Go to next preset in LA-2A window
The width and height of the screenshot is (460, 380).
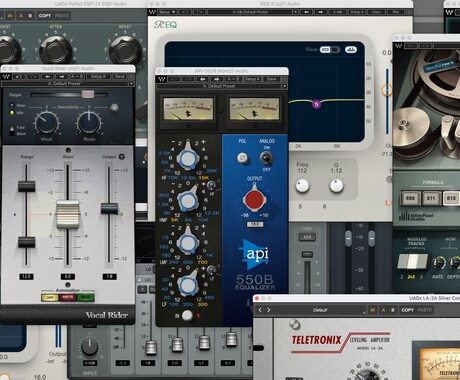tap(269, 310)
